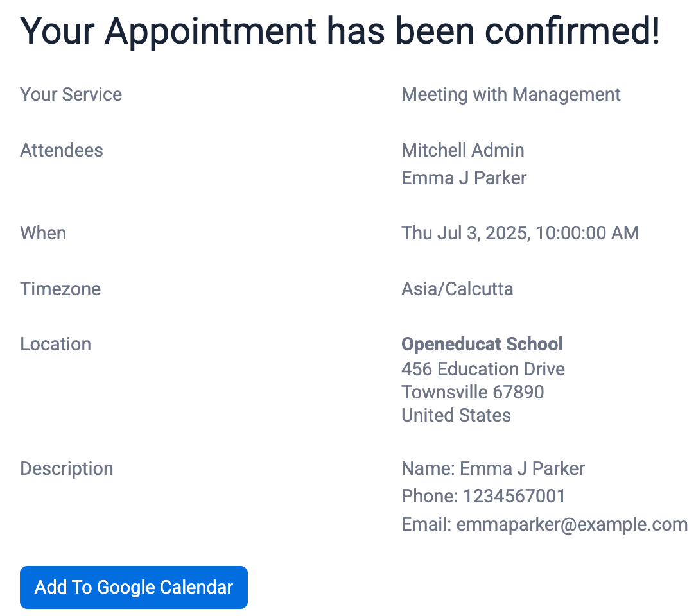Select the country United States
696x616 pixels.
coord(456,415)
